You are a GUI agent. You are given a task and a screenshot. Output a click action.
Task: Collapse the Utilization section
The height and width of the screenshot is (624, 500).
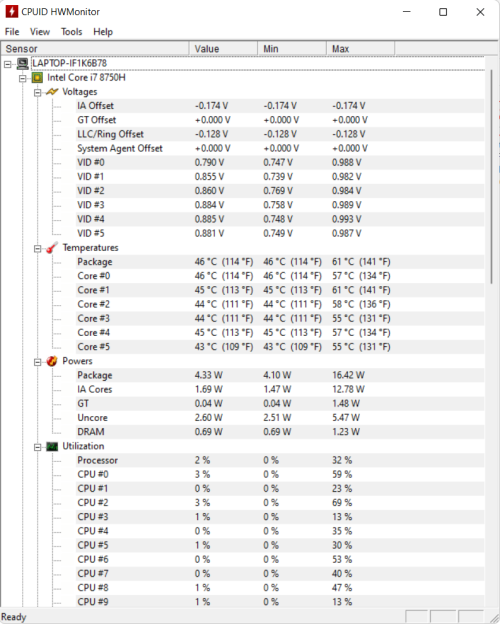pos(37,447)
